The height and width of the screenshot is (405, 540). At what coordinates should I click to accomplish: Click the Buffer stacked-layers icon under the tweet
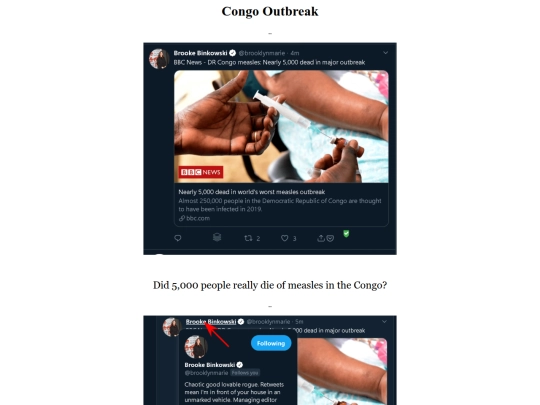pos(217,237)
